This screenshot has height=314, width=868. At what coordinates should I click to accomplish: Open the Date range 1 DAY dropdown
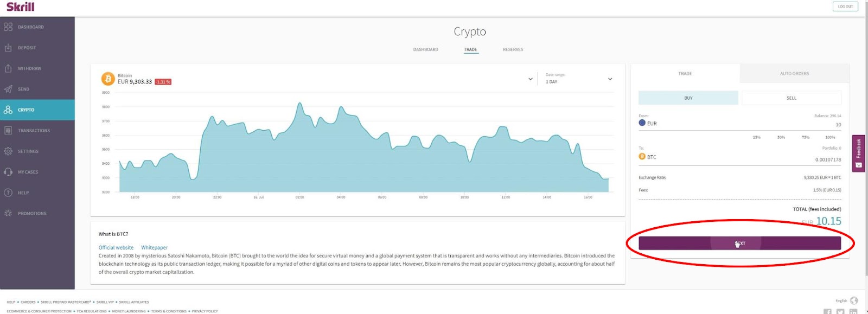coord(579,79)
